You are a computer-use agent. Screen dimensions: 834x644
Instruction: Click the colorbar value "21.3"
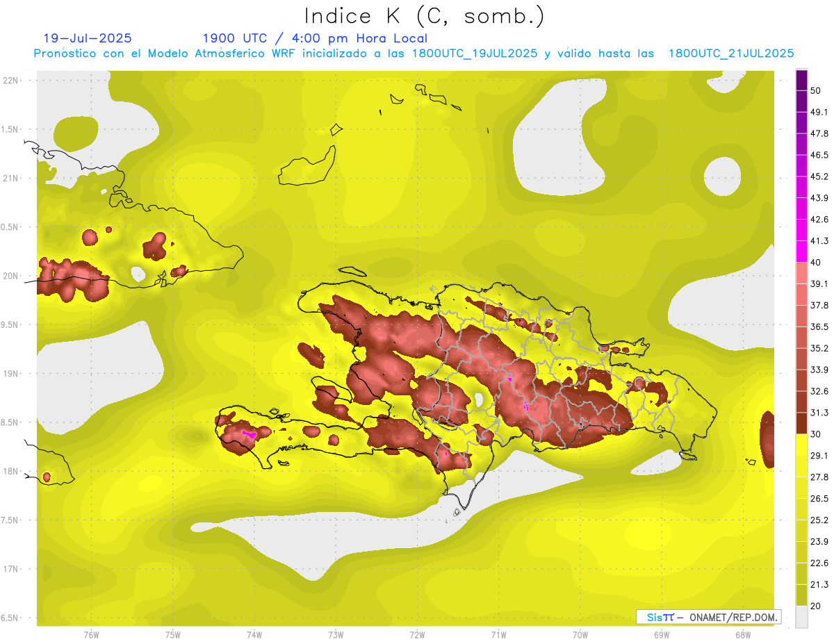point(819,584)
